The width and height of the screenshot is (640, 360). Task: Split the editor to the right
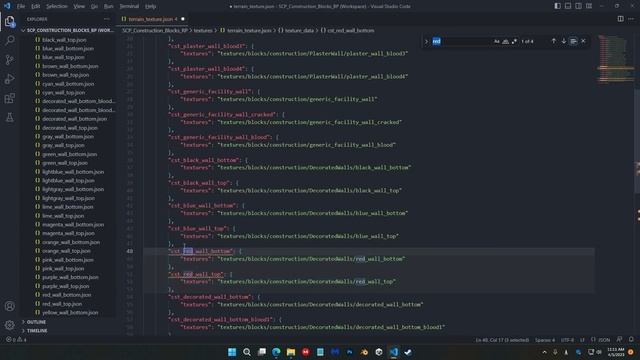pos(620,19)
